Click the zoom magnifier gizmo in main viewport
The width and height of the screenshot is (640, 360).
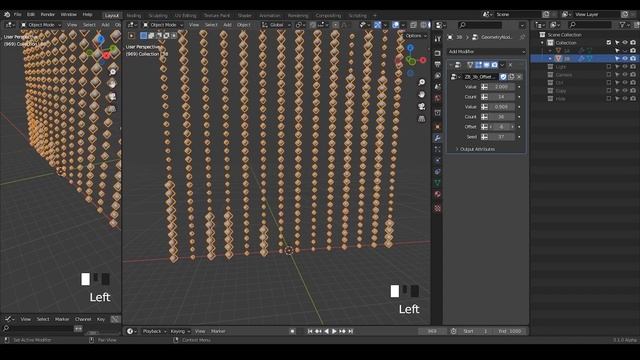pos(422,82)
